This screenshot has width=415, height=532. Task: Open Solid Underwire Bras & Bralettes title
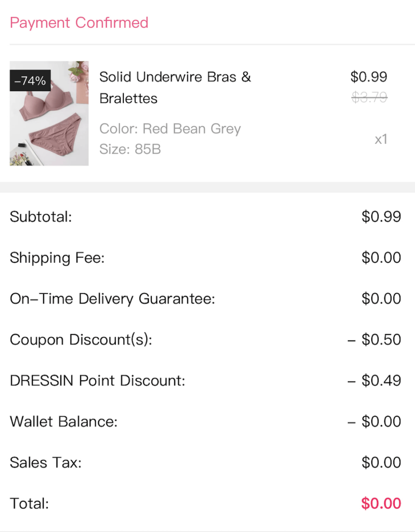[175, 87]
